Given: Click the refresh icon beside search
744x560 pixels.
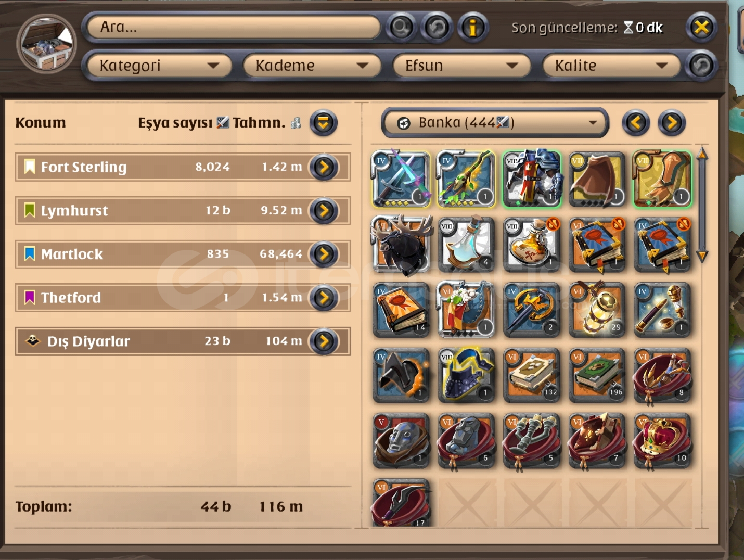Looking at the screenshot, I should pos(437,27).
